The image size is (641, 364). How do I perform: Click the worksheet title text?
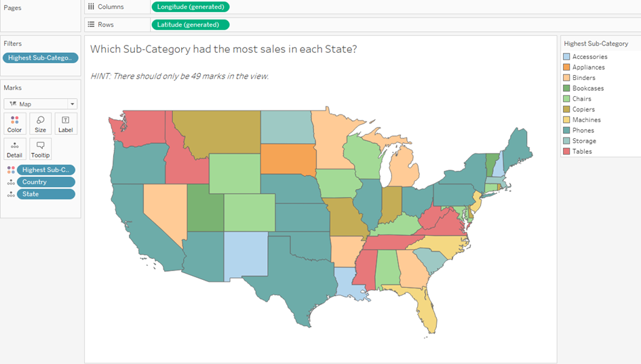[x=224, y=49]
